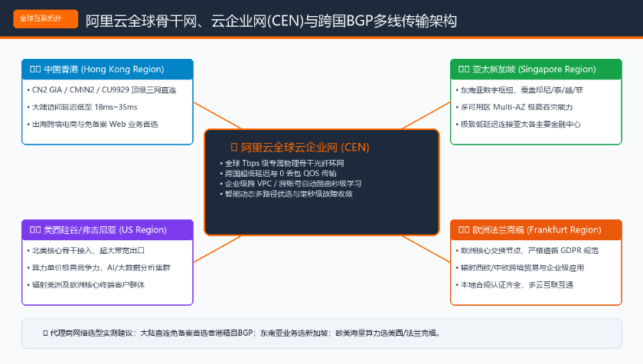Viewport: 643px width, 364px height.
Task: Select the Hong Kong Region header
Action: coord(107,69)
